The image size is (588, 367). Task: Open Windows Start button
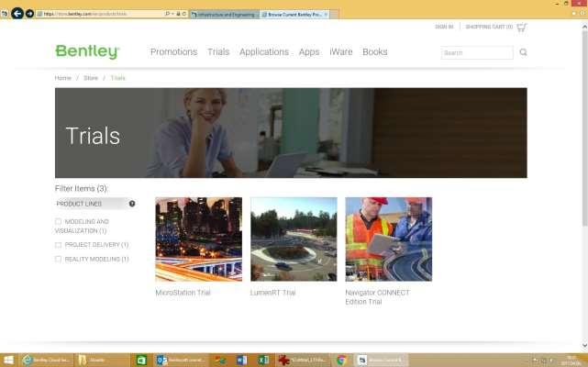8,361
